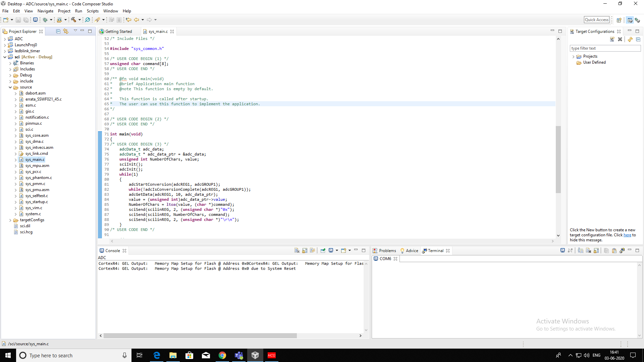644x362 pixels.
Task: Click the editor vertical scrollbar thumb
Action: (558, 159)
